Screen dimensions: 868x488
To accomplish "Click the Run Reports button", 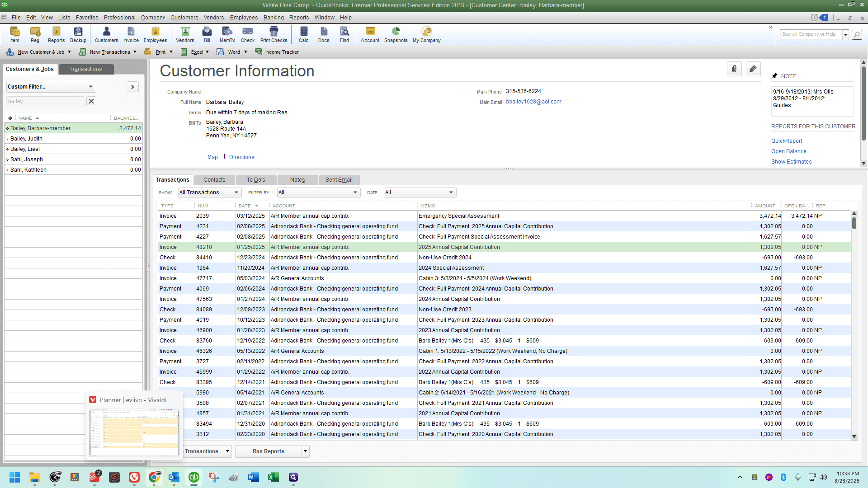I will [269, 451].
